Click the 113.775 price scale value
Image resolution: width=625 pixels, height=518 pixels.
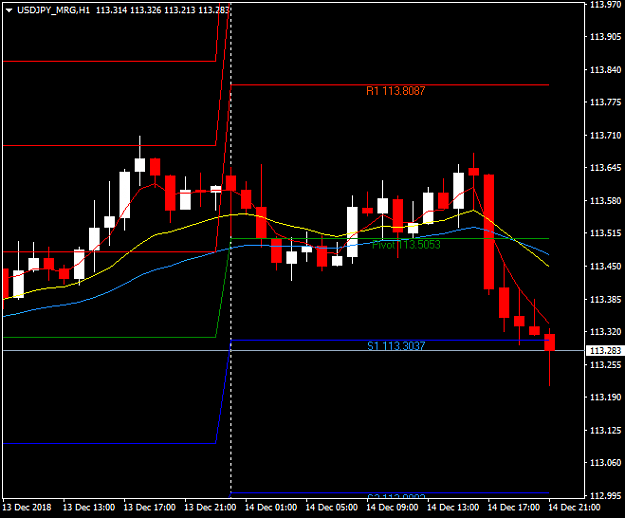click(605, 102)
